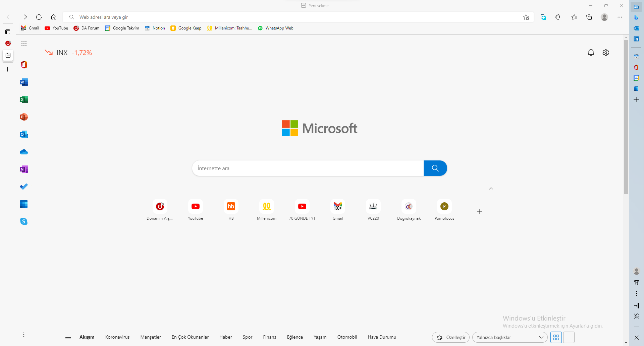
Task: Open the Millenicom quick link tile
Action: 267,210
